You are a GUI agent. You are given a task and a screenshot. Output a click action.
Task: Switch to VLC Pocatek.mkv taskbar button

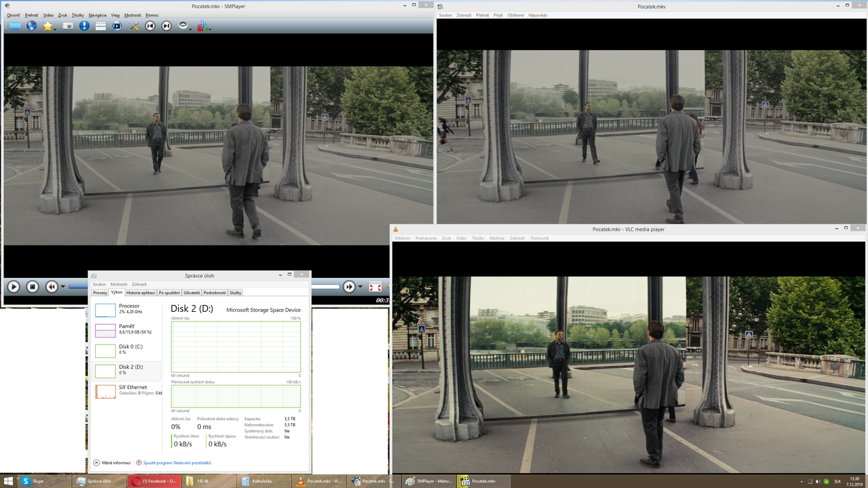click(319, 481)
